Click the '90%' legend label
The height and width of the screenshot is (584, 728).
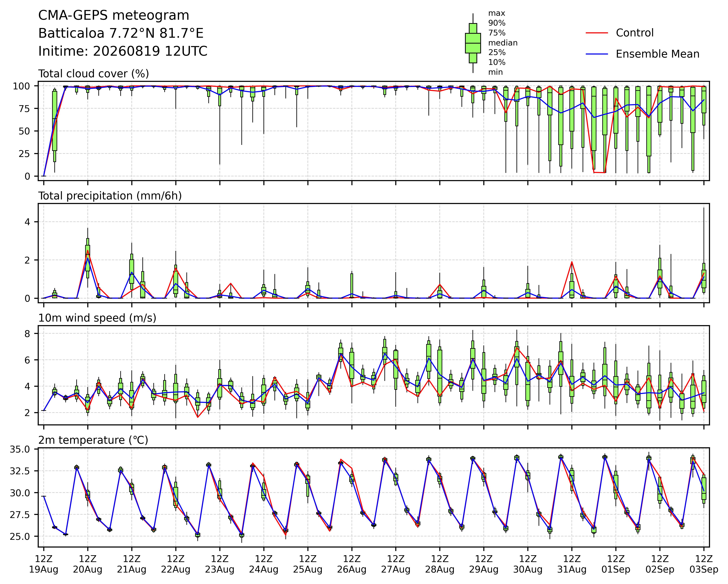[x=497, y=23]
